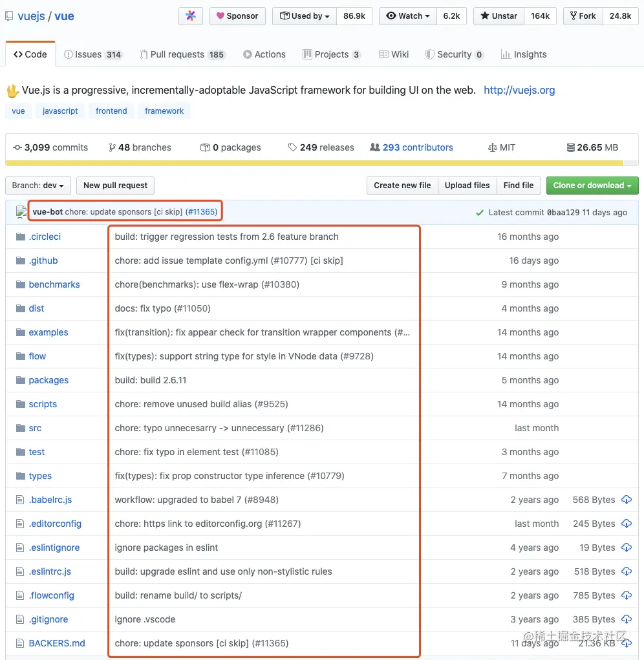Download .editorconfig via cloud icon
Viewport: 644px width, 660px height.
pos(627,524)
